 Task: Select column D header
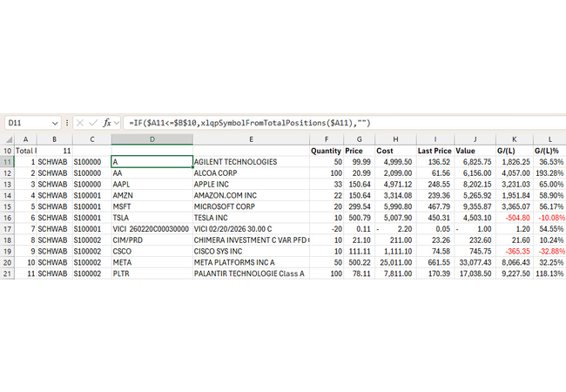pos(152,139)
